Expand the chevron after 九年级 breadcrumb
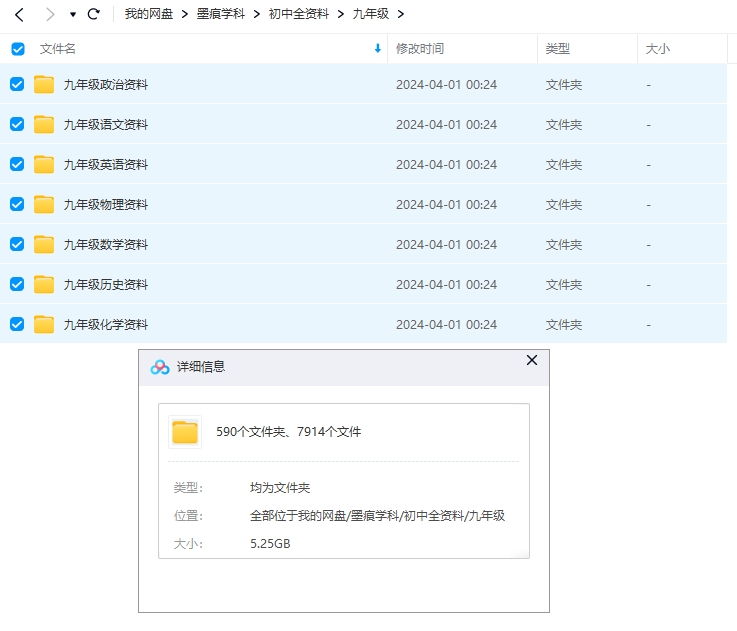 coord(401,15)
